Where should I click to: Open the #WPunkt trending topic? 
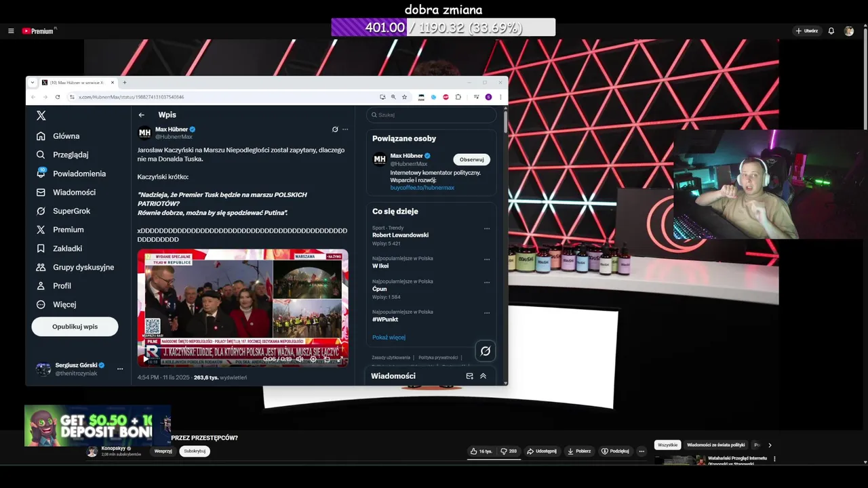click(x=384, y=319)
